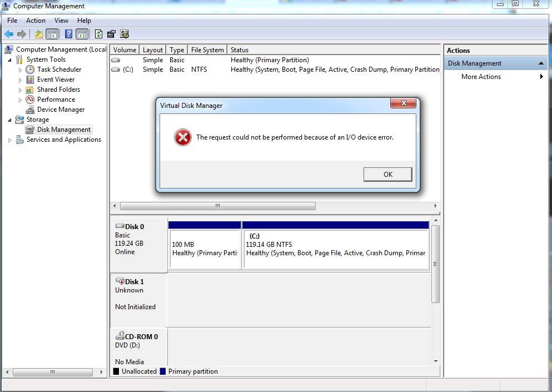Click Services and Applications icon
This screenshot has width=552, height=392.
pyautogui.click(x=19, y=140)
